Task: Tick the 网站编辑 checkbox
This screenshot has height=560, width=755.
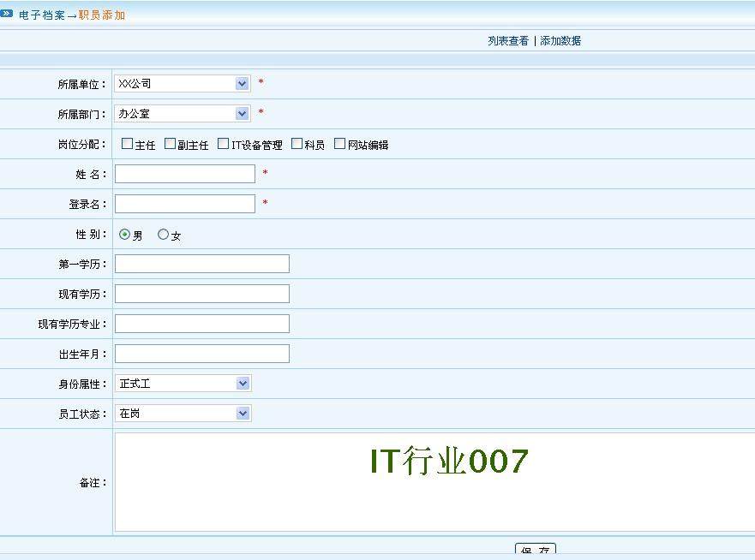Action: tap(339, 144)
